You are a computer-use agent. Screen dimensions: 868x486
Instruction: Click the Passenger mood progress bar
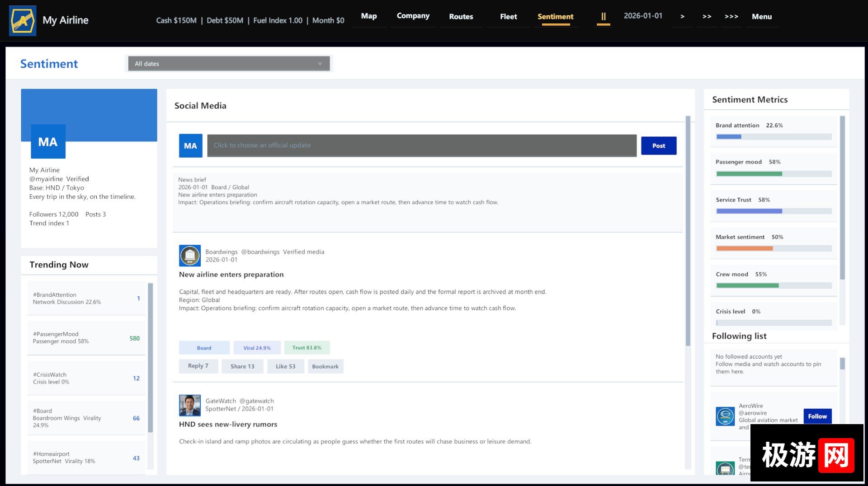[x=774, y=174]
